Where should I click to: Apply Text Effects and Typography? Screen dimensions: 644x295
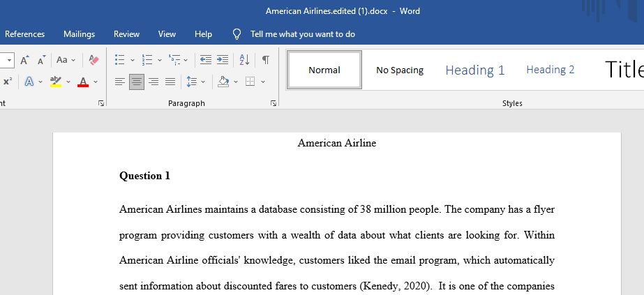(29, 82)
